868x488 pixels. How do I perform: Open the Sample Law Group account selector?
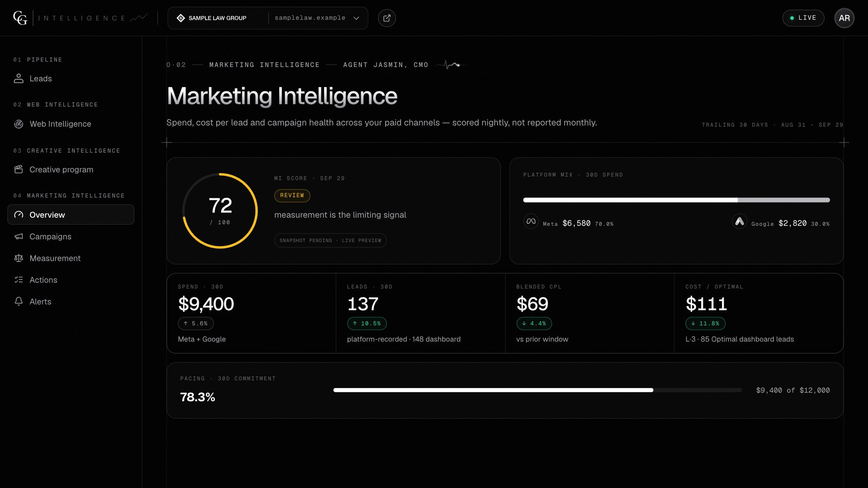(268, 18)
